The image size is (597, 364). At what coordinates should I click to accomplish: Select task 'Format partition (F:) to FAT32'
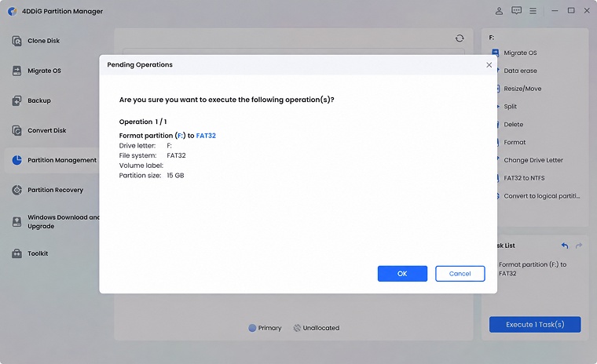(x=533, y=269)
